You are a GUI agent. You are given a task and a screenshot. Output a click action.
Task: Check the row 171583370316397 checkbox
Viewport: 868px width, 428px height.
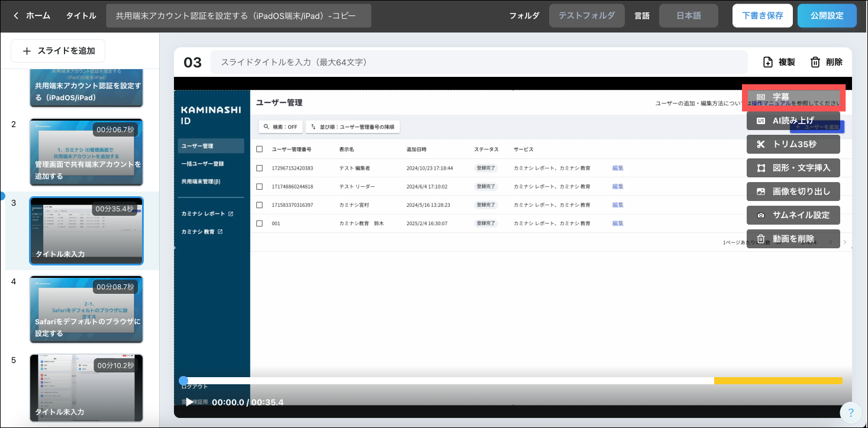click(259, 205)
